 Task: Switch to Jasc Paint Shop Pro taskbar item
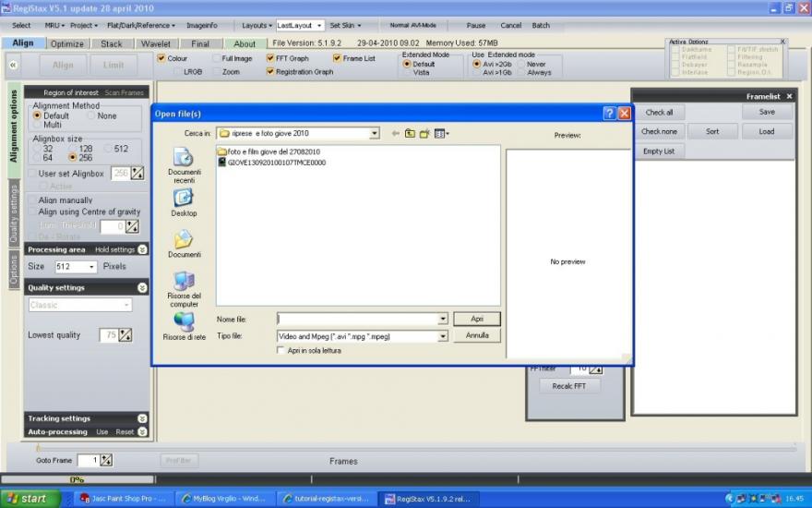tap(122, 499)
